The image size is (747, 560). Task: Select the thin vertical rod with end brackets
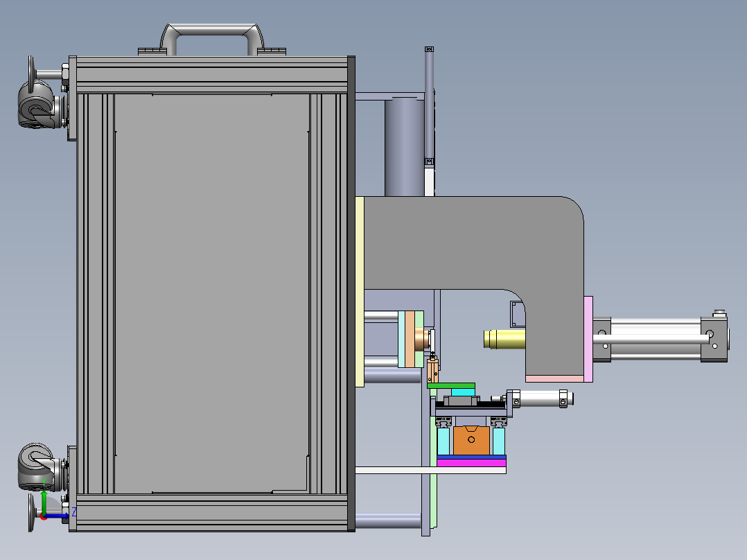click(429, 106)
